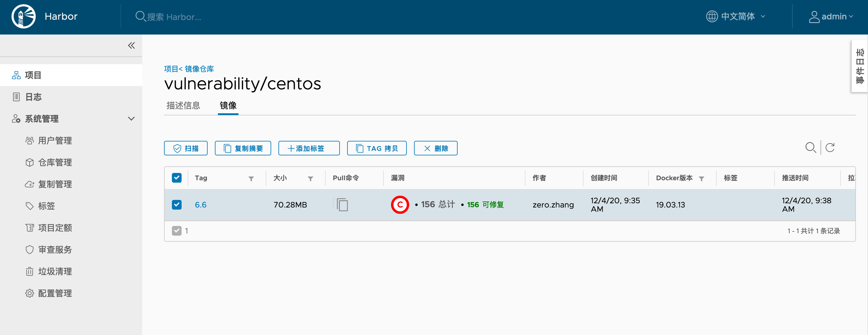Switch to the 镜像 tab
The width and height of the screenshot is (868, 335).
click(228, 106)
